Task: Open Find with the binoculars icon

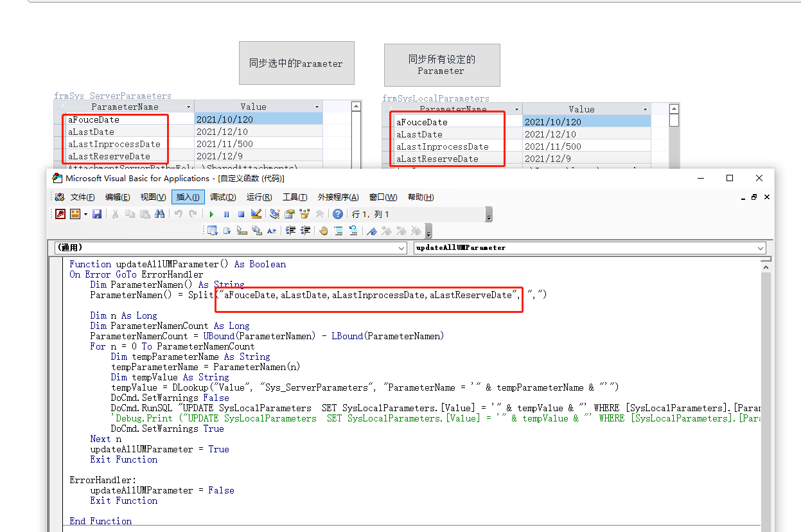Action: (x=160, y=214)
